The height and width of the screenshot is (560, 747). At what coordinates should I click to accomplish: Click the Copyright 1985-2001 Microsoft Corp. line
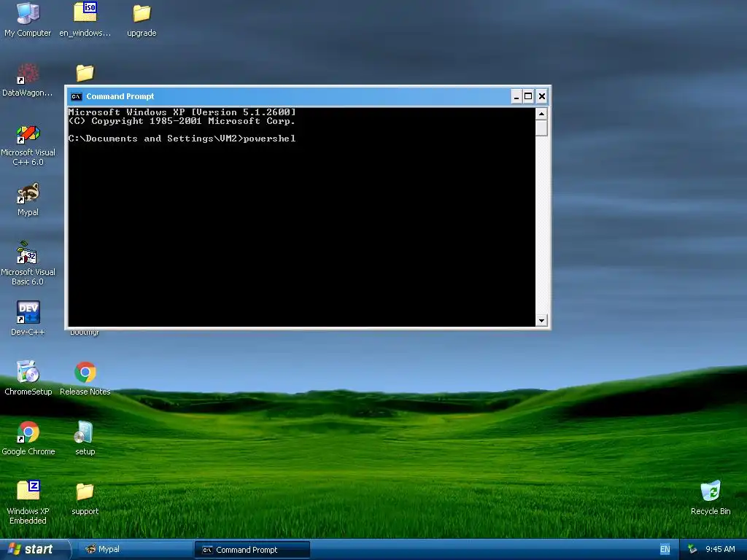(182, 122)
